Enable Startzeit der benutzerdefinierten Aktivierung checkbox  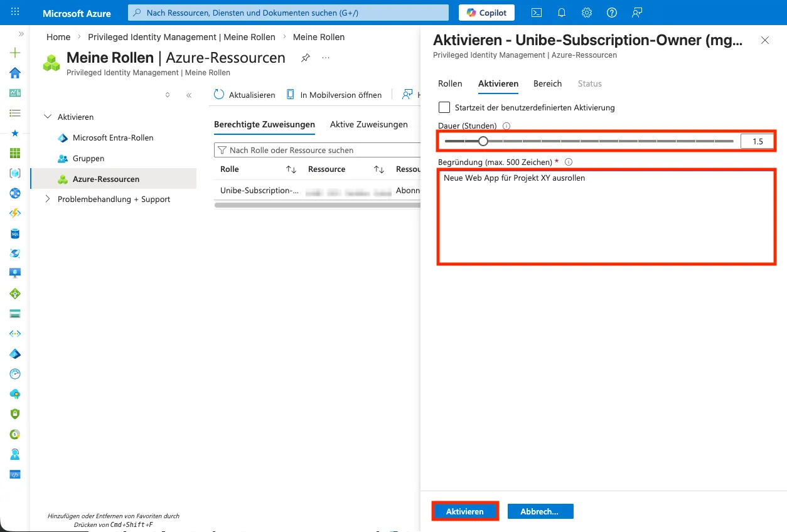444,107
